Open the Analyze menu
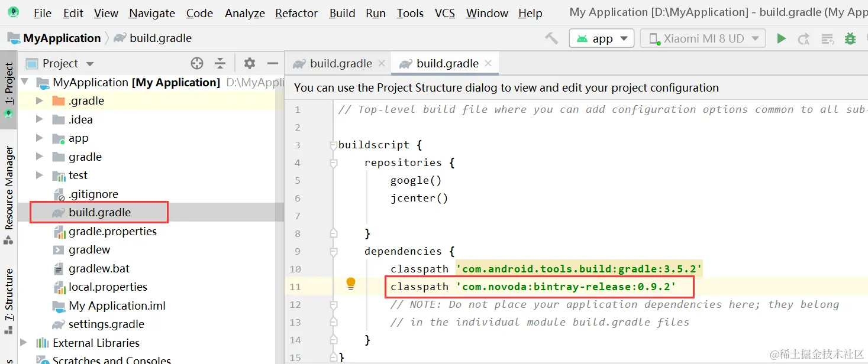 click(x=244, y=13)
